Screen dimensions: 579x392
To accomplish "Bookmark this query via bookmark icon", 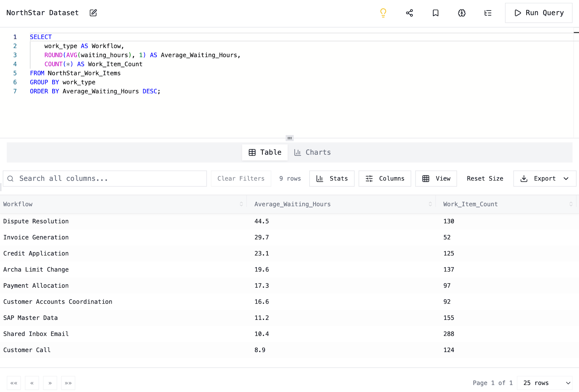I will click(435, 13).
